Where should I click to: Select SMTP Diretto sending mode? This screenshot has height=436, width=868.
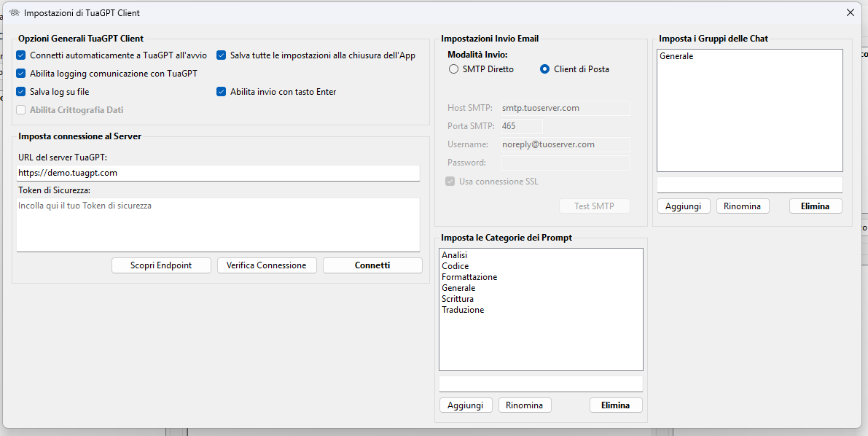(454, 69)
